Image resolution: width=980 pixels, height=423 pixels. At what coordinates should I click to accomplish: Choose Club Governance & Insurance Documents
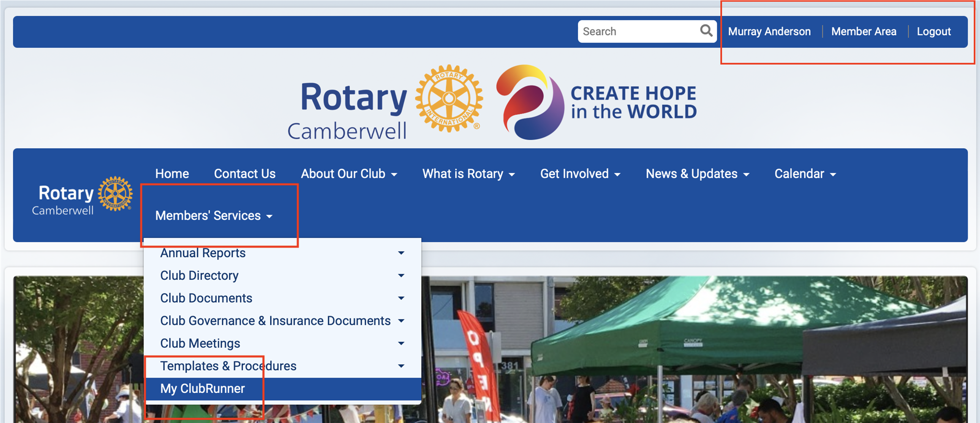[275, 321]
